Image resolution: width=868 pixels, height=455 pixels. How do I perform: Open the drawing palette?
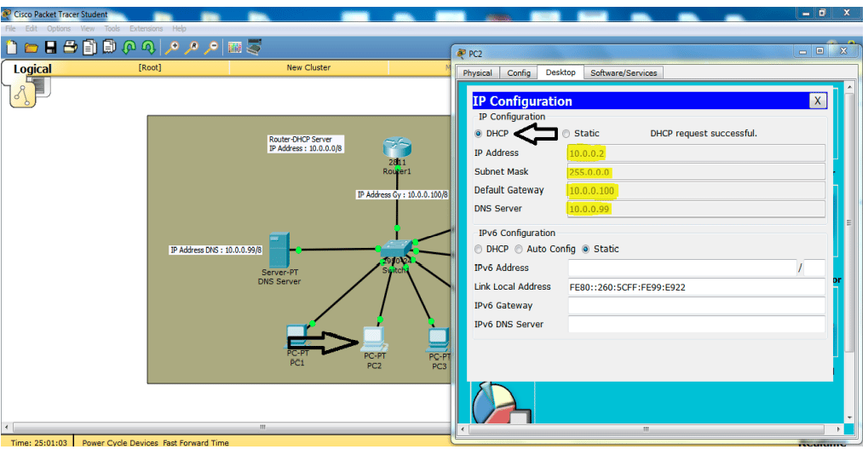click(x=235, y=49)
